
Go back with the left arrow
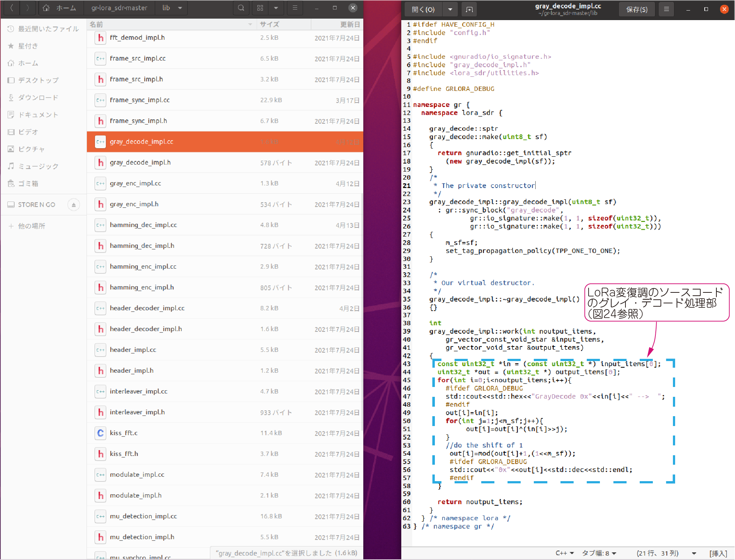click(x=12, y=8)
